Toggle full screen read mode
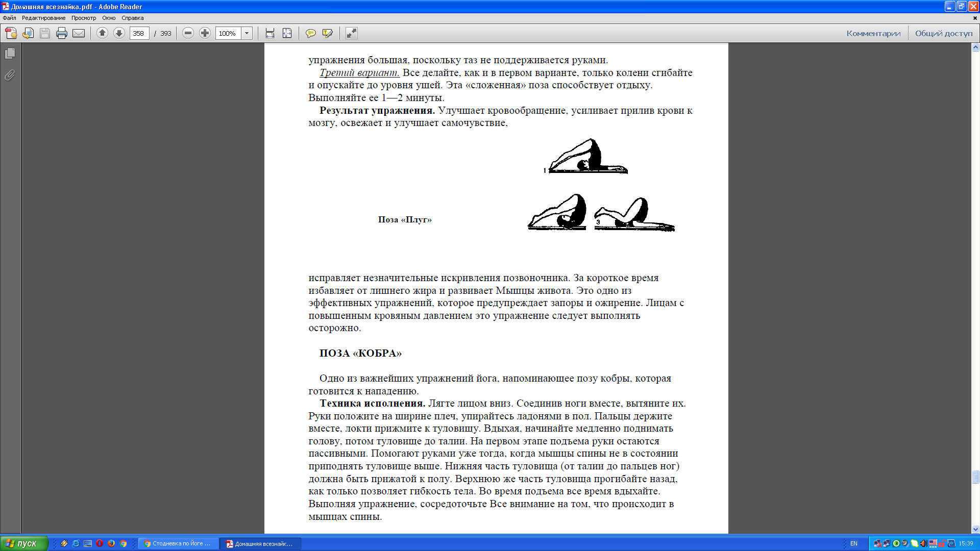The image size is (980, 551). tap(352, 33)
